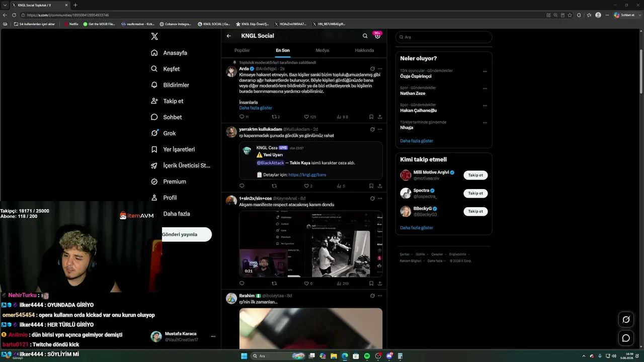Open Keşfet from the left navigation

click(166, 69)
